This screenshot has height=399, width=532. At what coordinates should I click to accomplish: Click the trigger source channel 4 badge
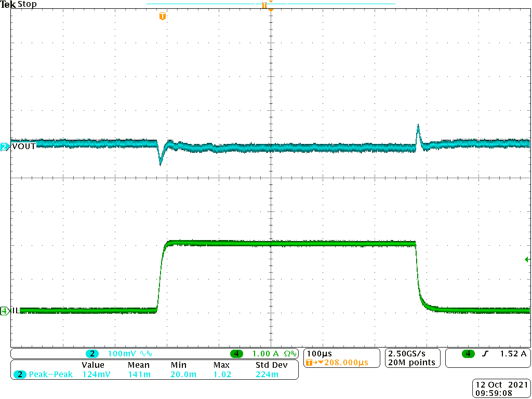click(x=468, y=354)
